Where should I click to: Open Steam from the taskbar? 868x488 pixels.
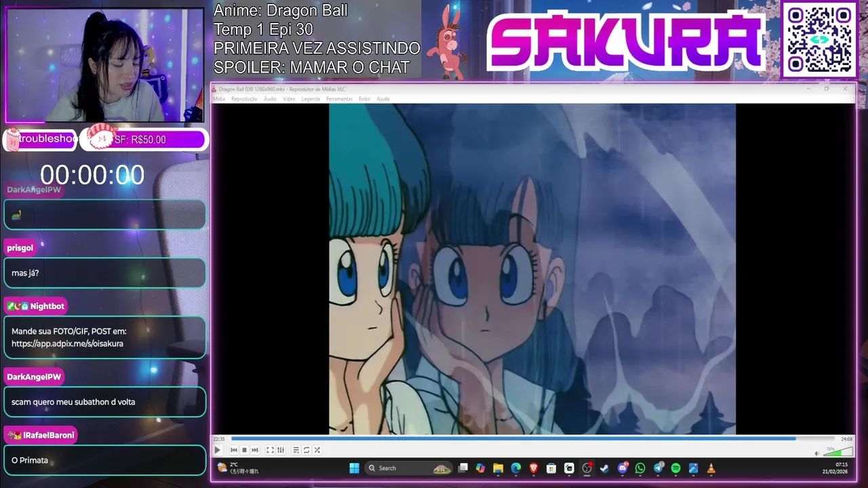(x=605, y=468)
